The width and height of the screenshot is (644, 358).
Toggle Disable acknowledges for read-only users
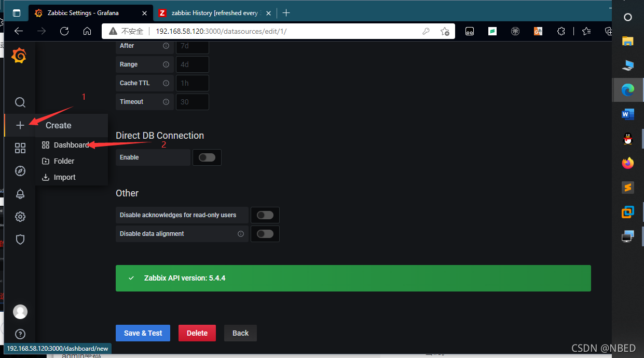pos(265,215)
